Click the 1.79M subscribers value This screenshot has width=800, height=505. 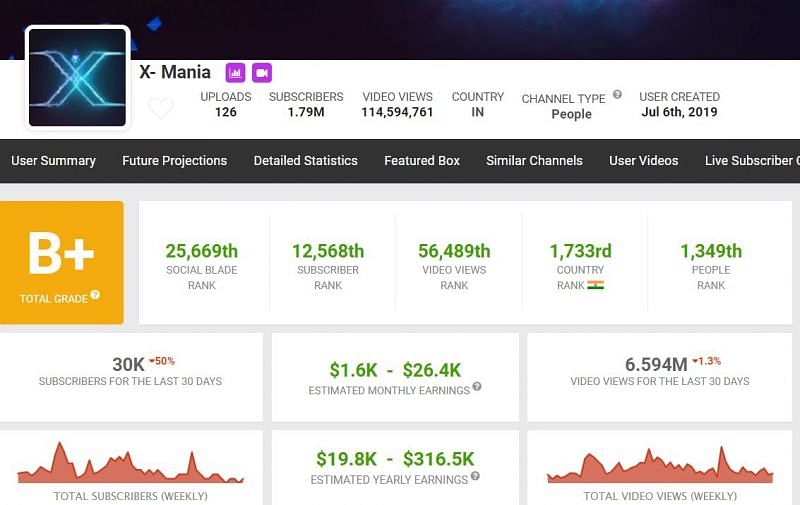(306, 112)
